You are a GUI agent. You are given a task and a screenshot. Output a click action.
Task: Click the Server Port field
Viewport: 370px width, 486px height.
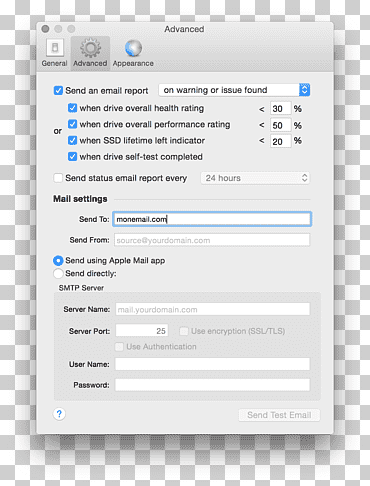[142, 331]
